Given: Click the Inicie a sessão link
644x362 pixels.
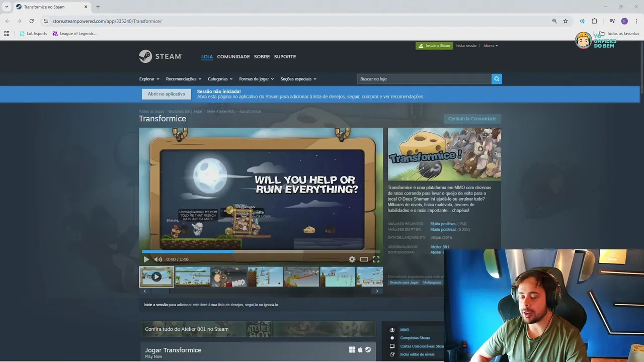Looking at the screenshot, I should point(155,305).
